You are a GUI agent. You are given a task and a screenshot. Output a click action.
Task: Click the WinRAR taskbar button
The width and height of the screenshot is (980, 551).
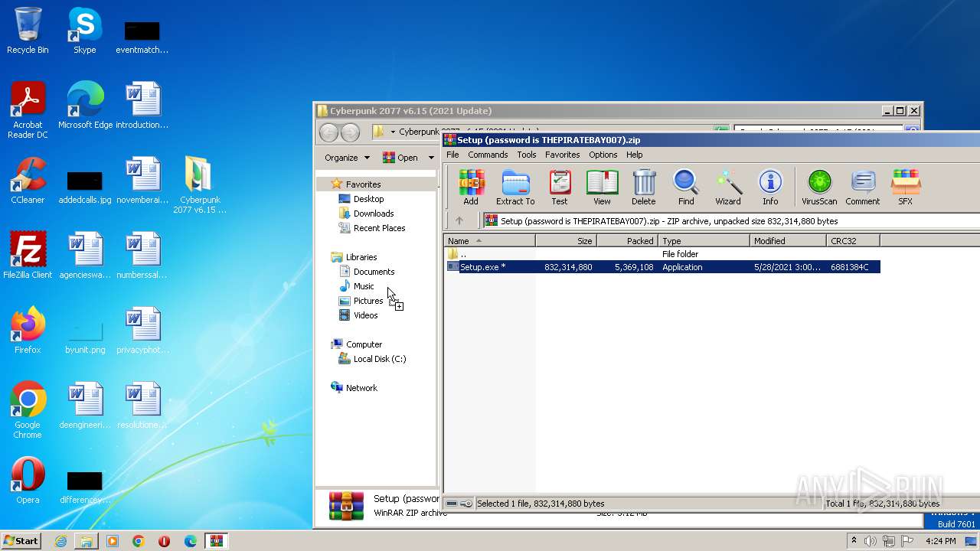coord(217,541)
